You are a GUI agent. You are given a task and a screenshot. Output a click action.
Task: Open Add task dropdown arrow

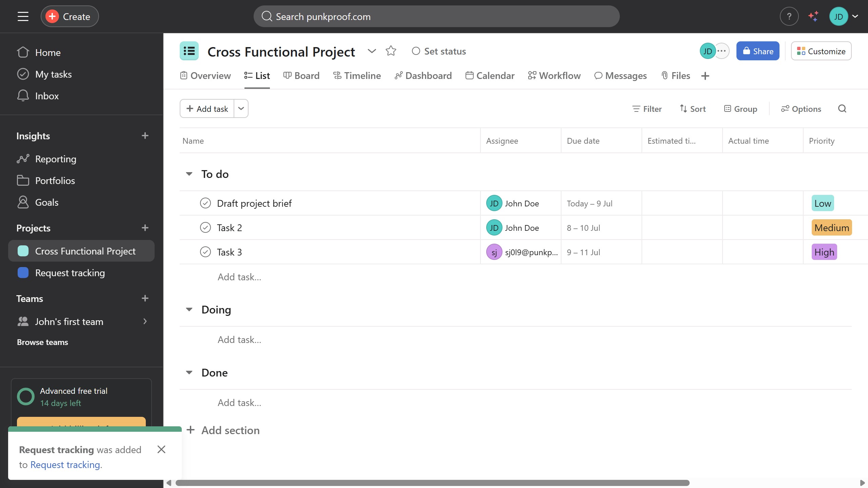pos(241,109)
